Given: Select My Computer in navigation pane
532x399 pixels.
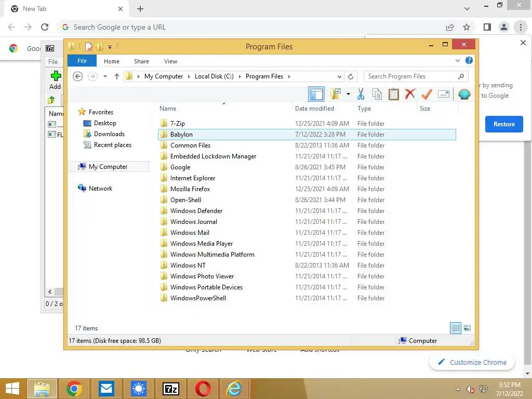Looking at the screenshot, I should click(108, 167).
